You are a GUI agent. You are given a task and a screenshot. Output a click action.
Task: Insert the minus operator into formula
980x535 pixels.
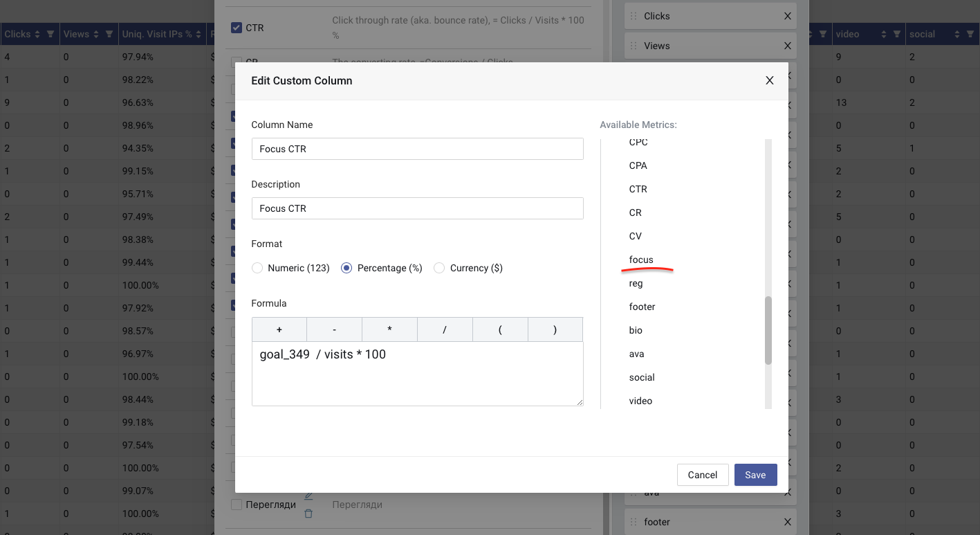334,329
